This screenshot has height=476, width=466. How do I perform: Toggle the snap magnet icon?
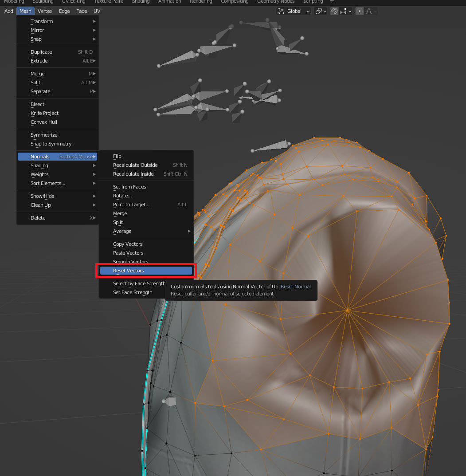pyautogui.click(x=335, y=11)
